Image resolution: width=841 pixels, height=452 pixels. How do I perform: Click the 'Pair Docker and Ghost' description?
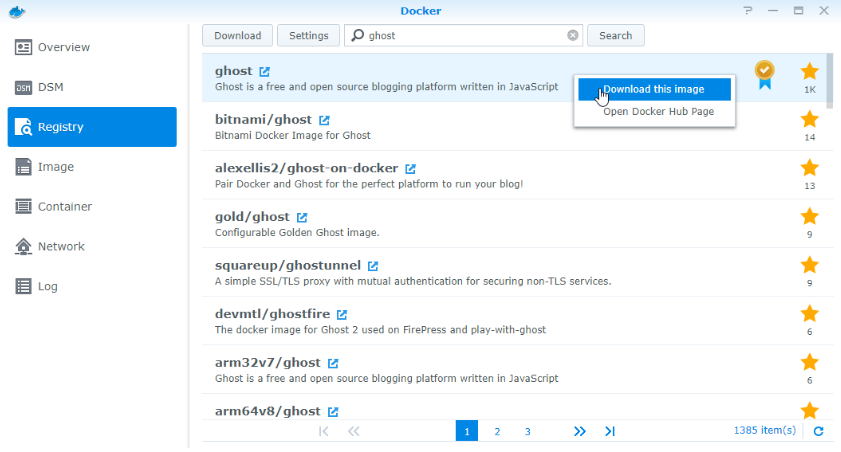point(369,184)
